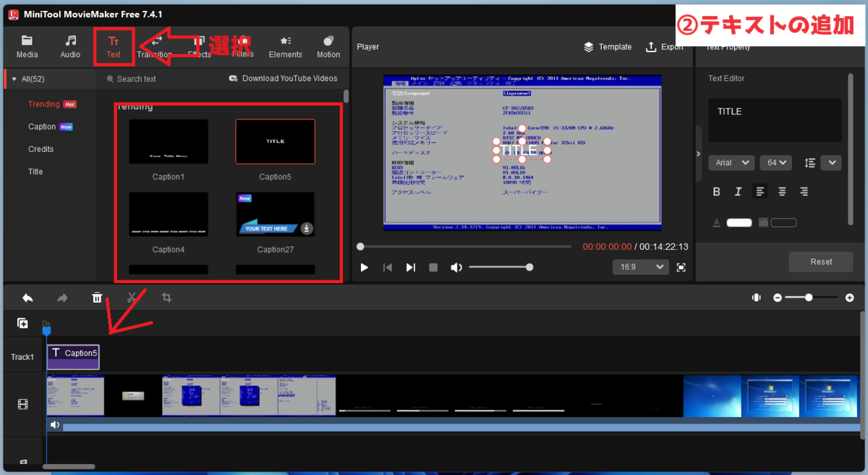The height and width of the screenshot is (475, 868).
Task: Toggle bold text formatting
Action: 717,192
